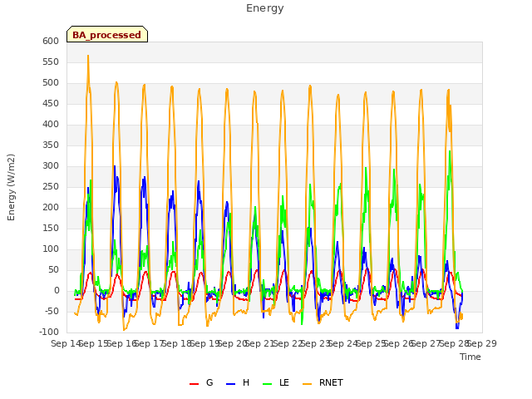Image resolution: width=532 pixels, height=399 pixels.
Task: Select the LE legend label
Action: pos(284,382)
